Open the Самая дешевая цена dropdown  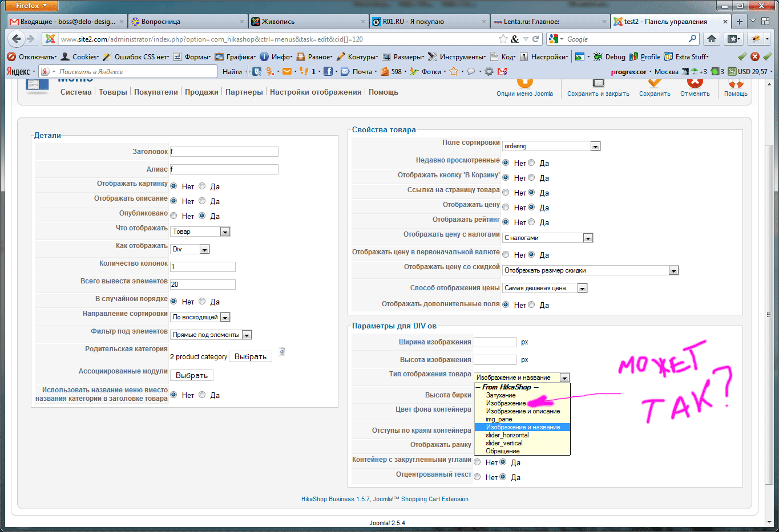[545, 288]
